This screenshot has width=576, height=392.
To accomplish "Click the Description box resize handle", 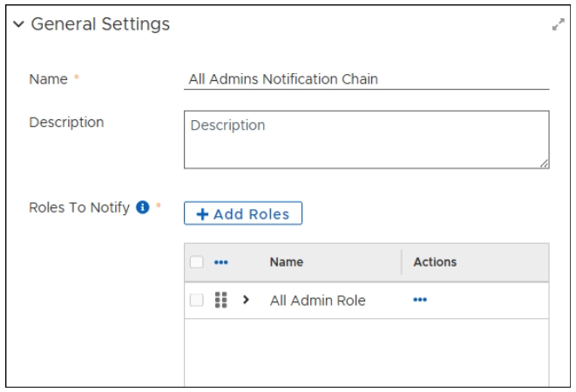I will (x=544, y=163).
